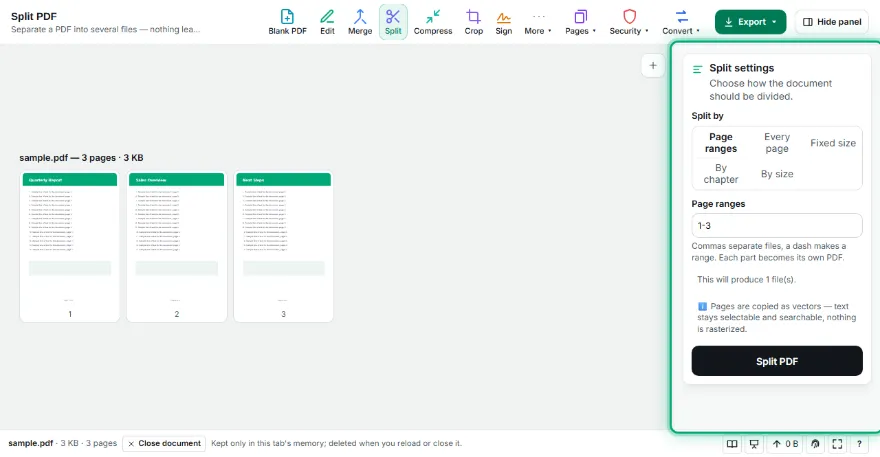
Task: Select page 2 thumbnail of sample.pdf
Action: point(176,246)
